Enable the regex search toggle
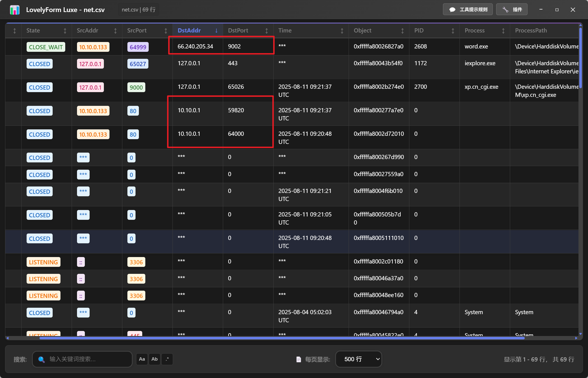The image size is (588, 378). click(167, 359)
